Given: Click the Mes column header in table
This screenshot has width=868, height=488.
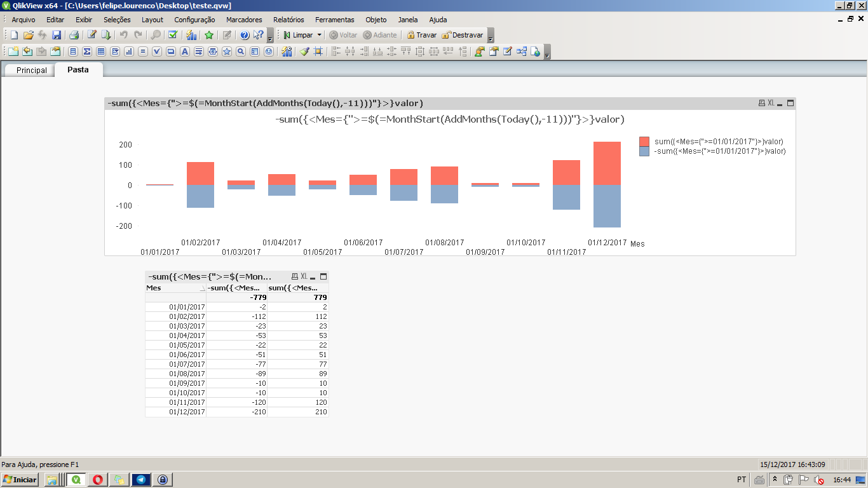Looking at the screenshot, I should pyautogui.click(x=176, y=288).
